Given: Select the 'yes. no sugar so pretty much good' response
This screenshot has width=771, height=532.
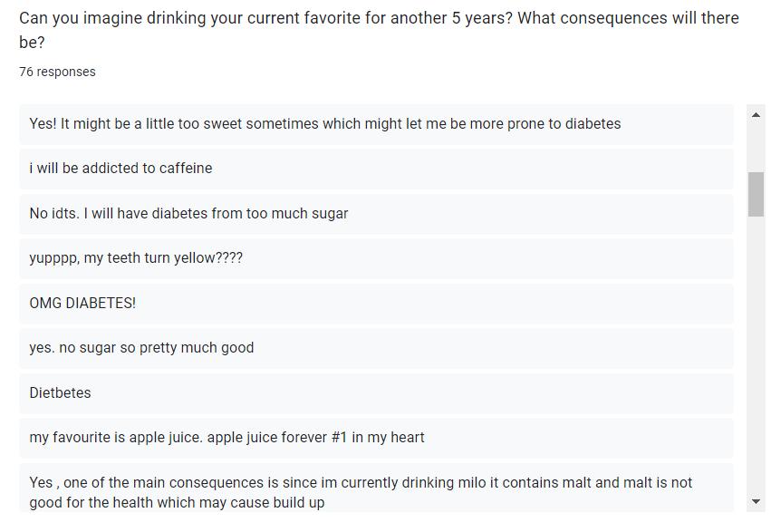Looking at the screenshot, I should 376,348.
